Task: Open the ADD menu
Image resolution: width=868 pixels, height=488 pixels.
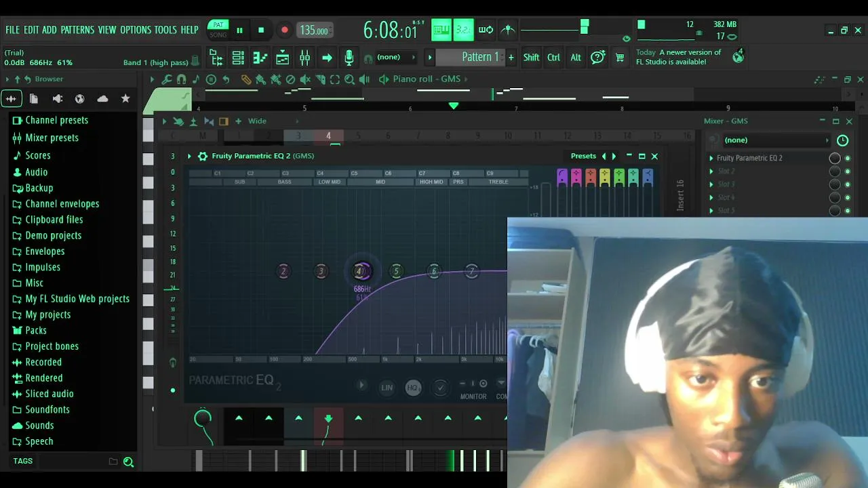Action: click(50, 30)
